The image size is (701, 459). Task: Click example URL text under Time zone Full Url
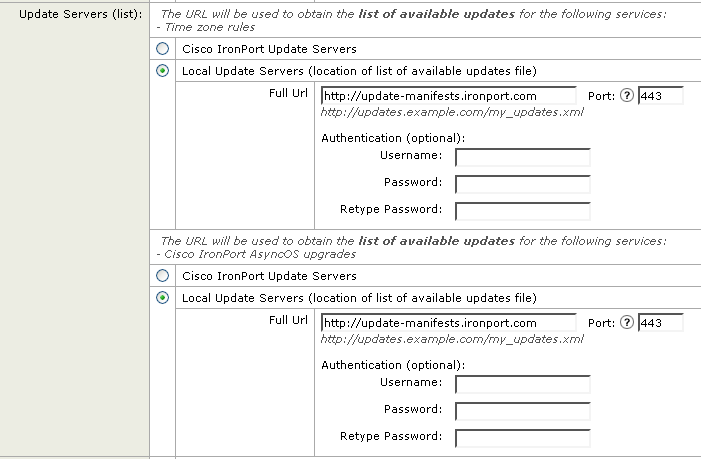[x=452, y=112]
